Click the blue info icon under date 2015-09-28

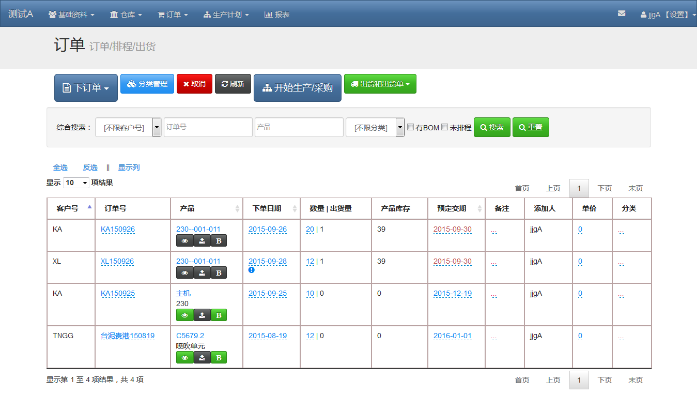(251, 270)
